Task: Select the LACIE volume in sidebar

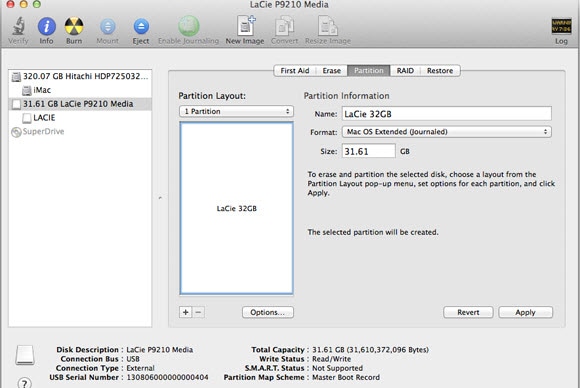Action: tap(80, 118)
